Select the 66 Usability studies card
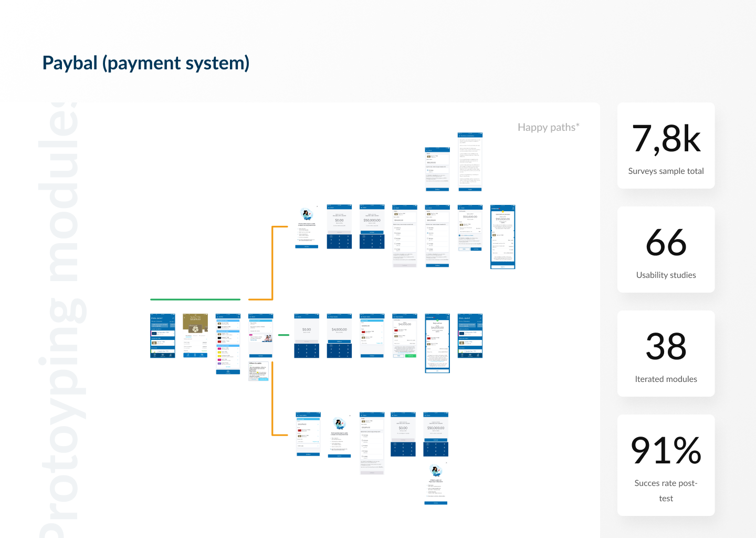This screenshot has width=756, height=538. click(x=666, y=250)
